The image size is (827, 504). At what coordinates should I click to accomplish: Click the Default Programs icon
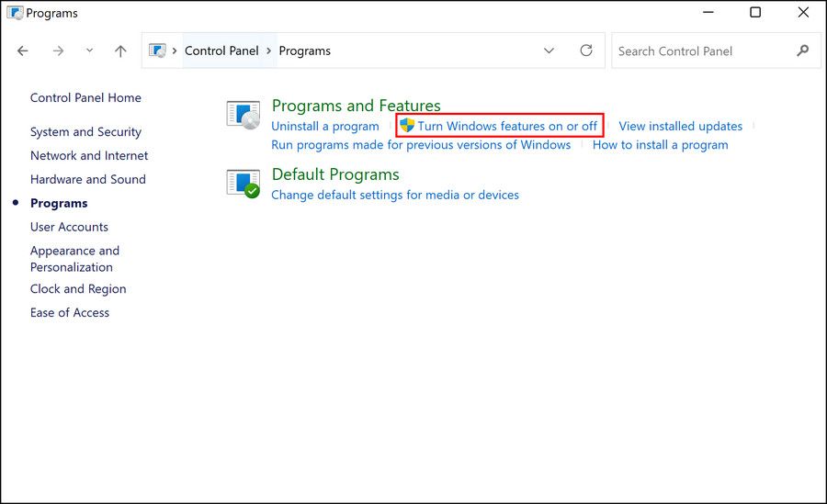coord(244,183)
